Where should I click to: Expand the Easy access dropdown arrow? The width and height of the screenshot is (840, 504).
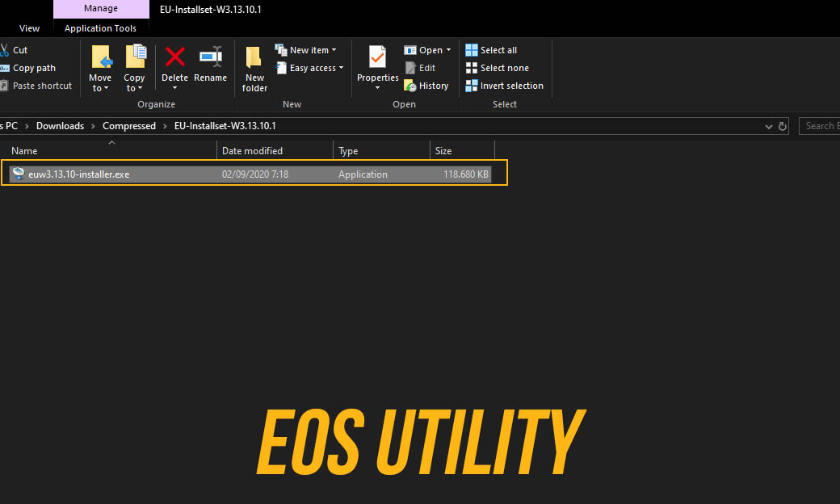[x=341, y=68]
